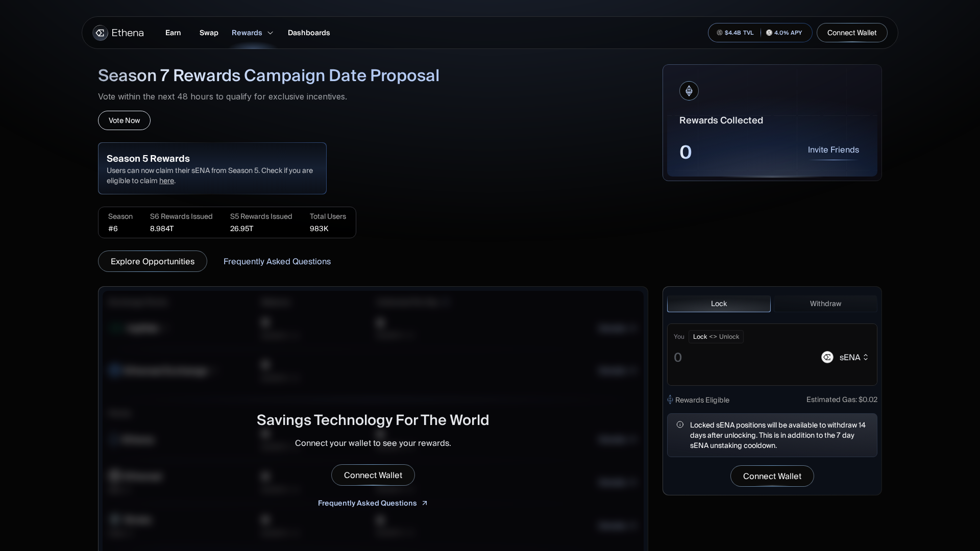Switch to the Withdraw tab
980x551 pixels.
[825, 304]
